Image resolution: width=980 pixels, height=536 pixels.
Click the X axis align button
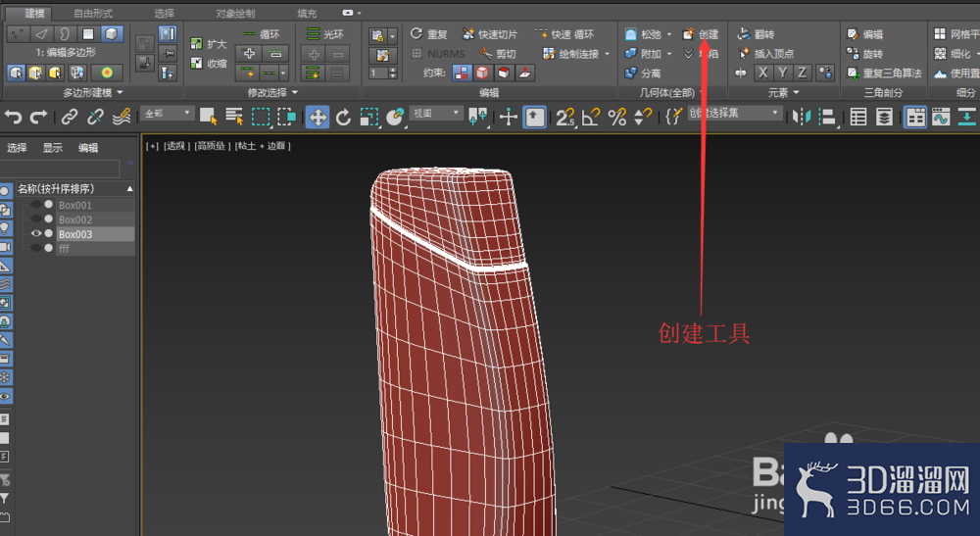(x=762, y=73)
